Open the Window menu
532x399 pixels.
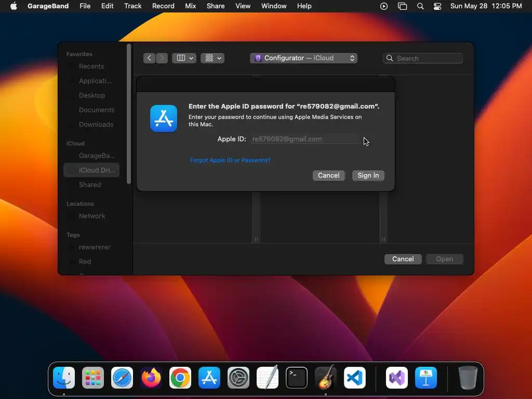coord(274,6)
